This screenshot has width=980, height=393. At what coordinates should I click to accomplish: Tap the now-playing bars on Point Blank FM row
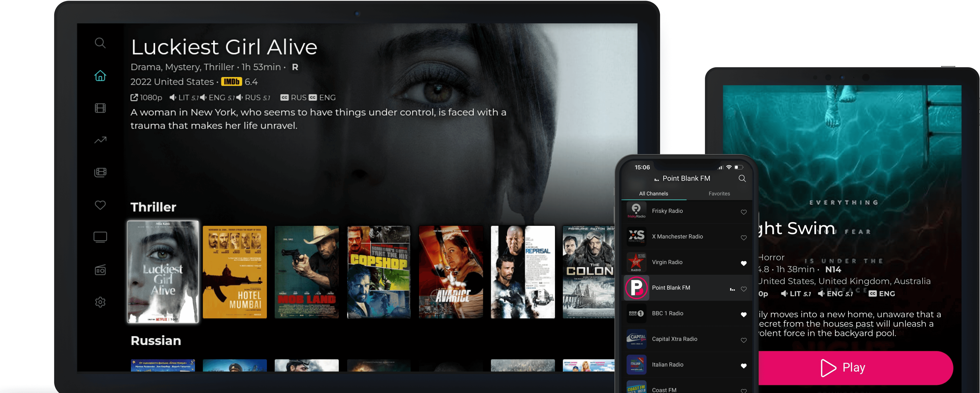[732, 289]
